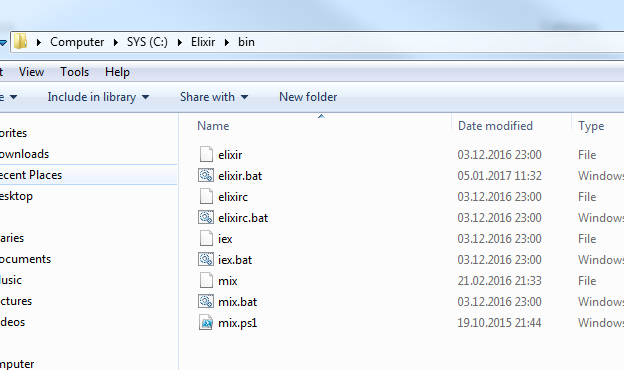Expand the arrow after Computer in breadcrumb

click(x=116, y=42)
